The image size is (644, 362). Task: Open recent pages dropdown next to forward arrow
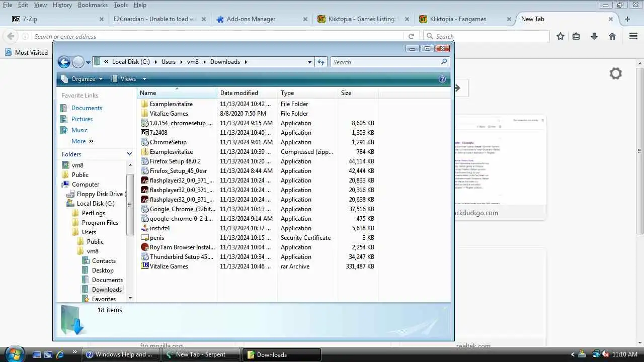click(88, 62)
